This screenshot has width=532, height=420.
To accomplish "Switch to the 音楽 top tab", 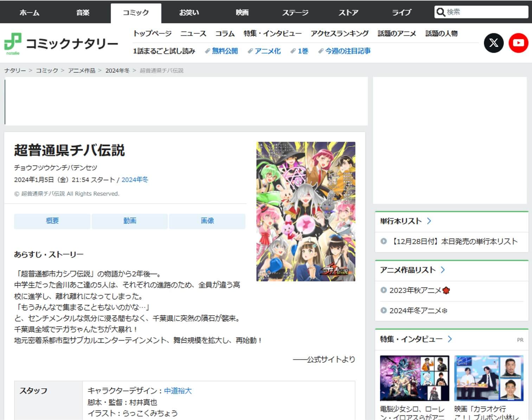I will (x=83, y=13).
